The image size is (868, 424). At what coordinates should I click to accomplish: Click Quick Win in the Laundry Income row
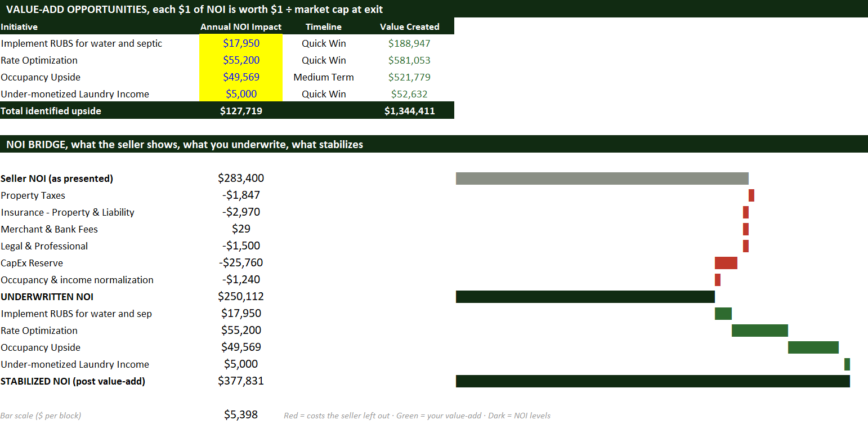pos(324,94)
